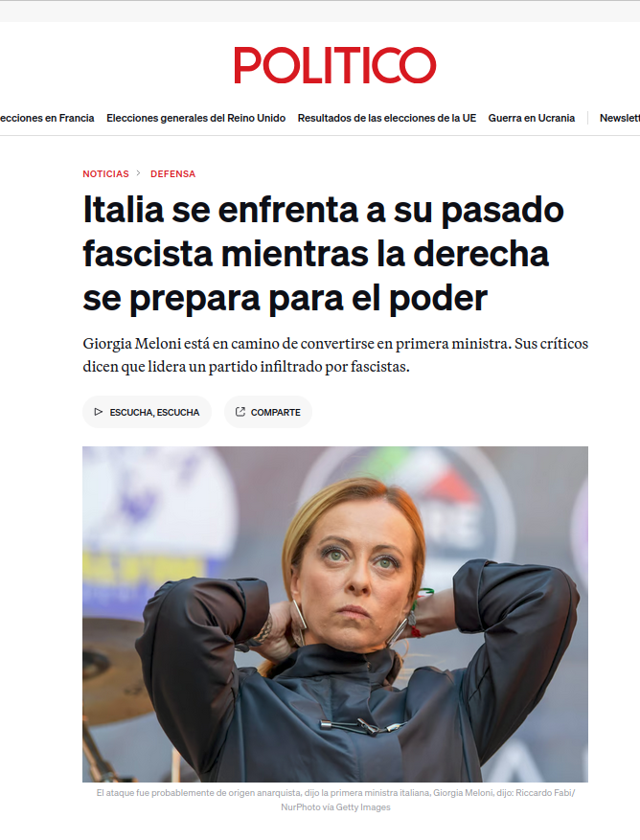Click the photo caption text
This screenshot has height=840, width=640.
[x=335, y=800]
